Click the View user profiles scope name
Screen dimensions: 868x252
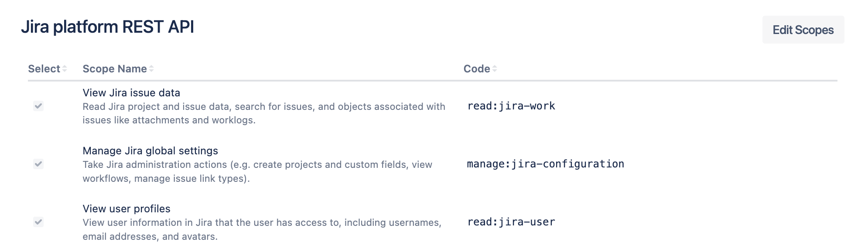click(x=127, y=208)
